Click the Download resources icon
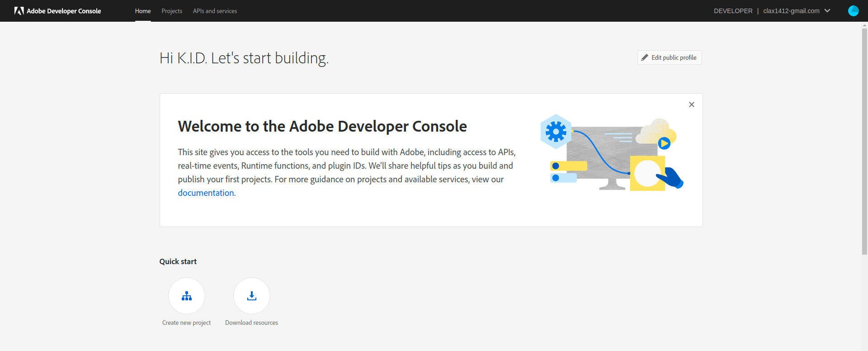 (252, 296)
